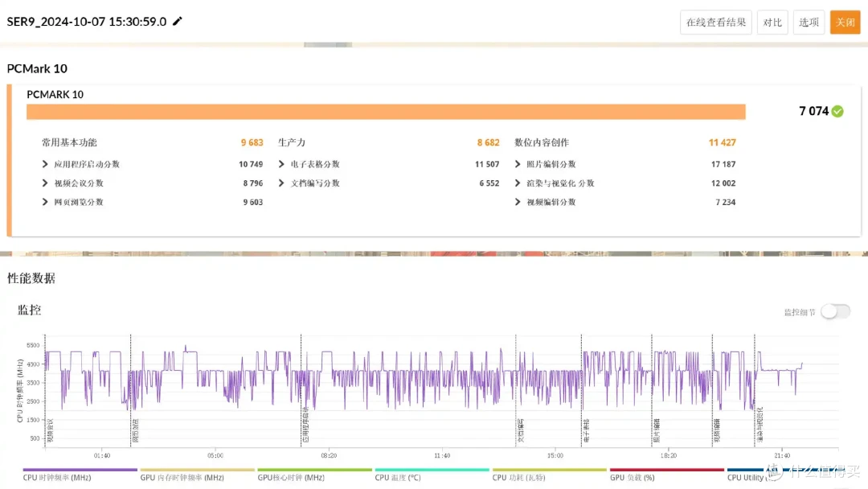Image resolution: width=868 pixels, height=489 pixels.
Task: Click the score value 17 187
Action: [x=723, y=164]
